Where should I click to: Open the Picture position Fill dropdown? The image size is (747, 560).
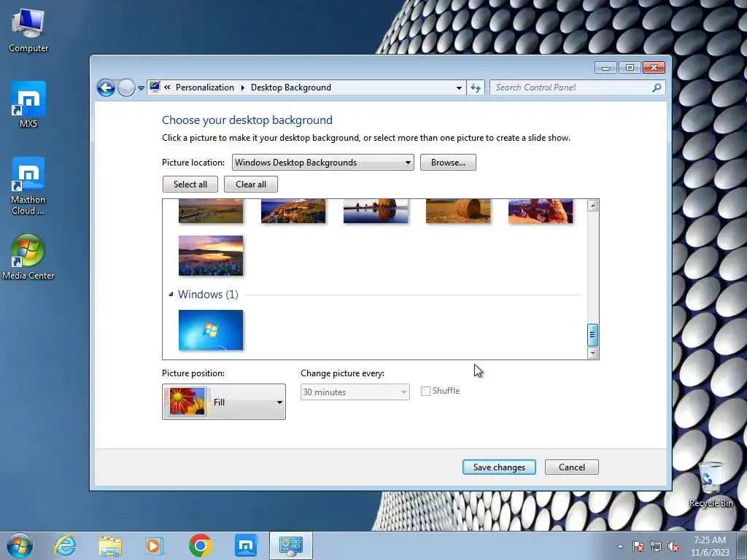click(224, 402)
